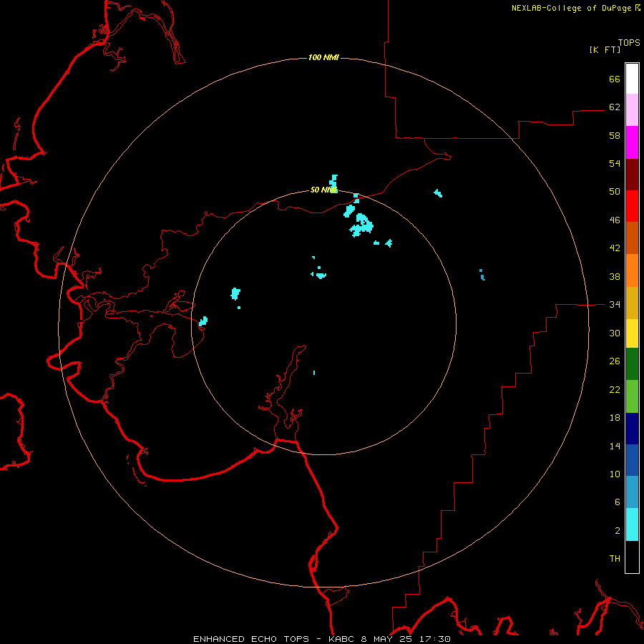Click the legend value 22

tap(615, 389)
